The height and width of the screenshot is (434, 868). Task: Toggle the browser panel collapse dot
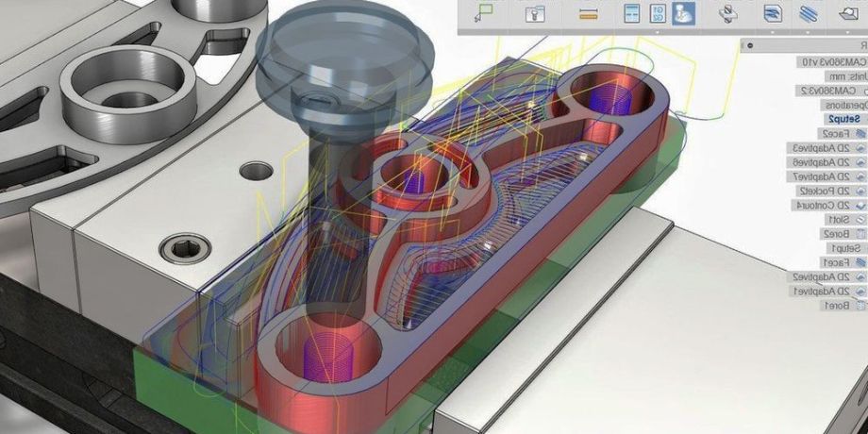click(x=748, y=44)
